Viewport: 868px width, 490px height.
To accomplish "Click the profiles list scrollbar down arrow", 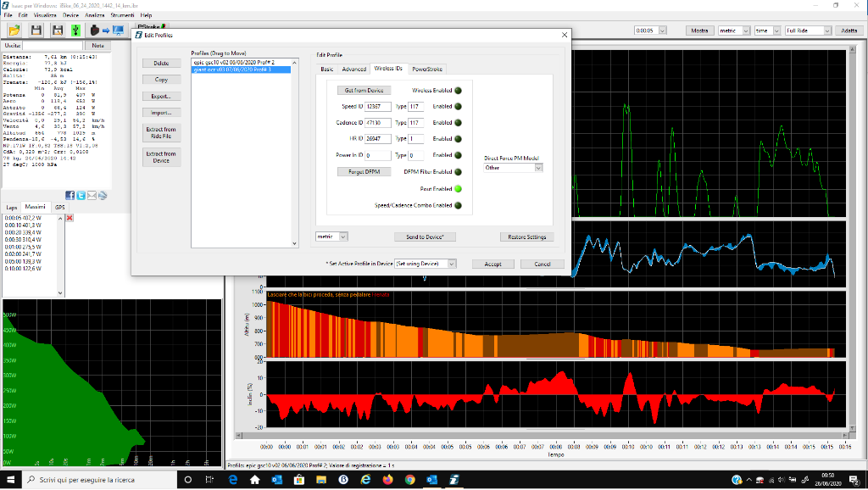I will (x=296, y=244).
